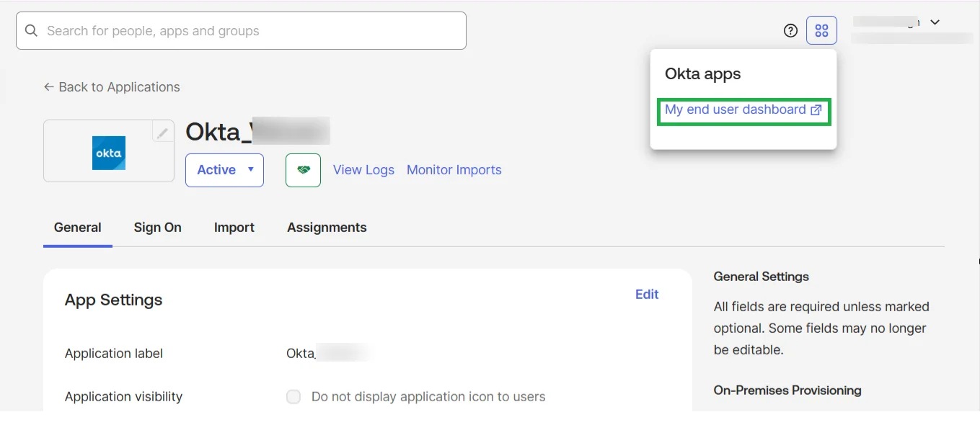The height and width of the screenshot is (443, 980).
Task: Select the Okta logo thumbnail
Action: pos(108,151)
